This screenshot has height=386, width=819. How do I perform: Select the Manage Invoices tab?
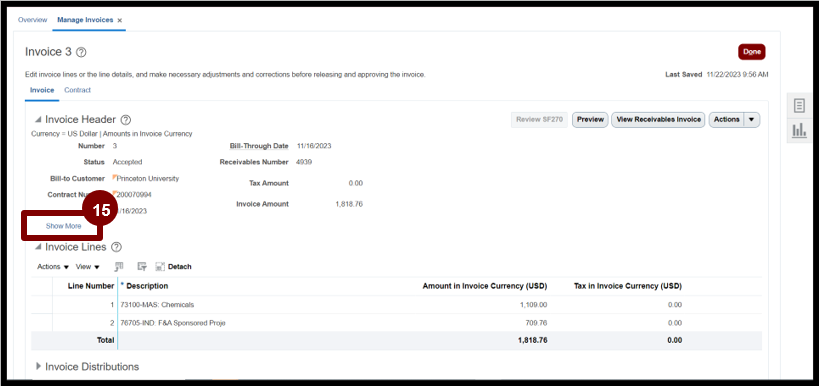coord(85,20)
